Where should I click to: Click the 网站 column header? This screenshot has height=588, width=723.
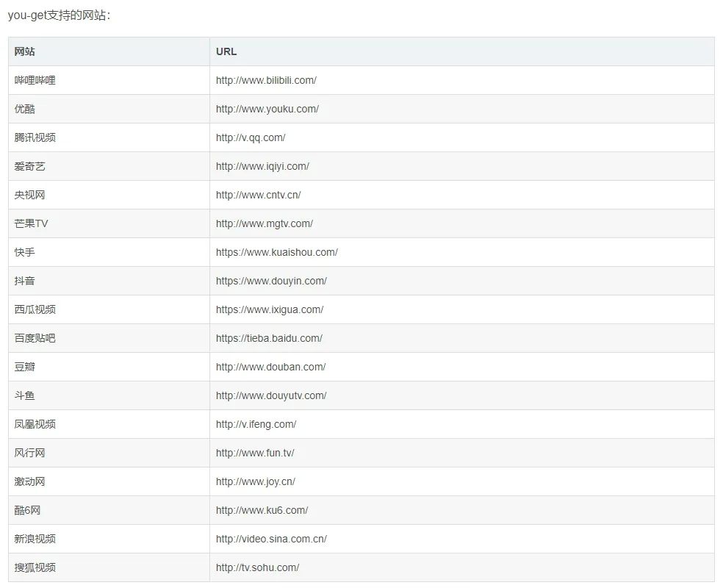click(x=24, y=51)
